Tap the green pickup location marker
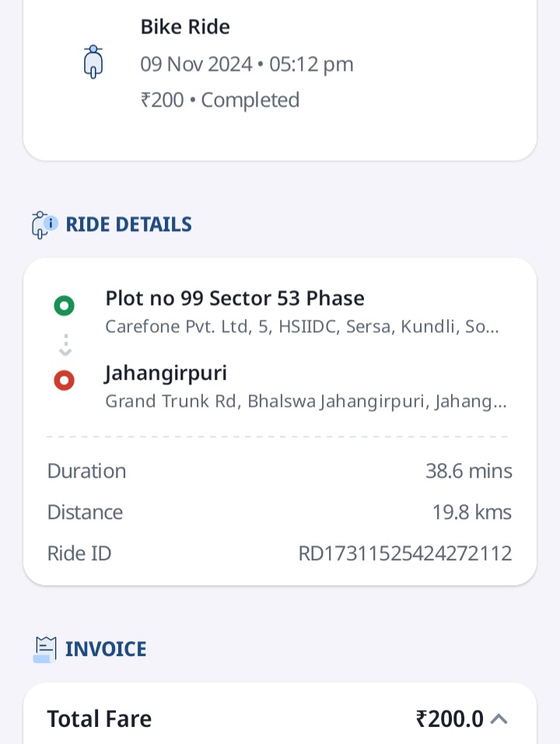Viewport: 560px width, 744px height. point(64,306)
